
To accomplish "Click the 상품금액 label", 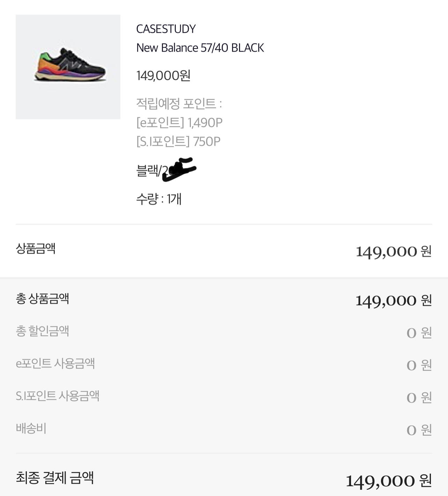I will (x=36, y=248).
